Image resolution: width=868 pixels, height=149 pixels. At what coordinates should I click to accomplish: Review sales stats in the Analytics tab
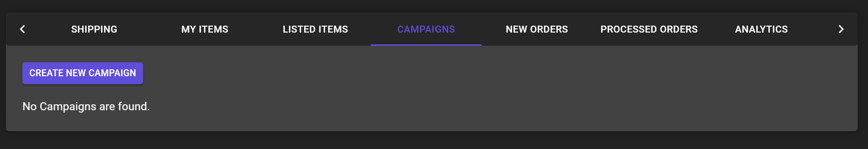761,29
